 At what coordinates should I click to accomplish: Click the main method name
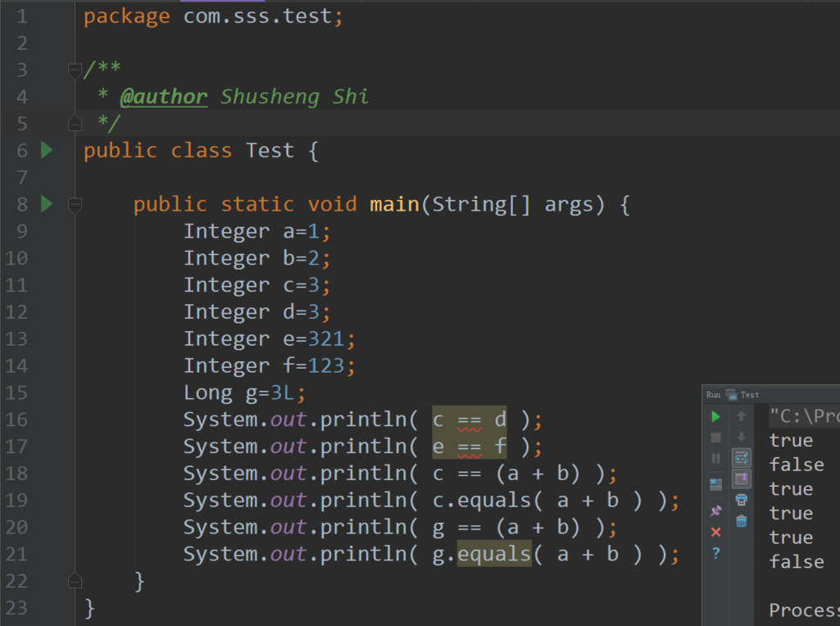pyautogui.click(x=394, y=204)
